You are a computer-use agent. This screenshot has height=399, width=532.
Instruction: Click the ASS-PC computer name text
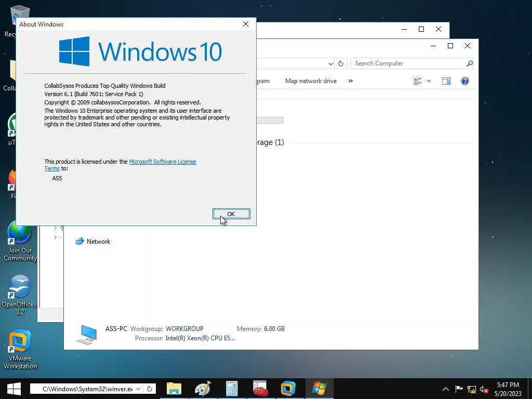click(x=116, y=329)
